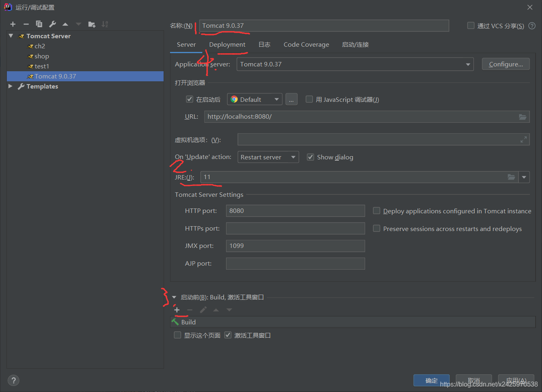Click the JMX port field
Screen dimensions: 542x392
295,246
